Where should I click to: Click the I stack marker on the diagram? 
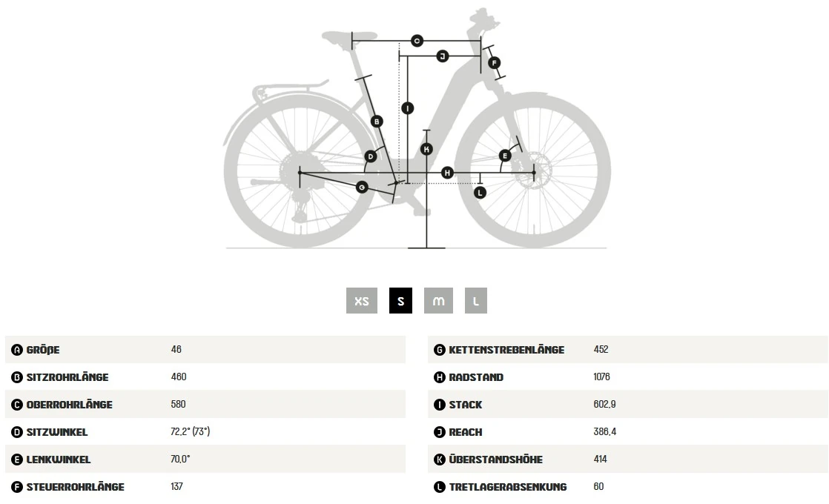pos(408,108)
